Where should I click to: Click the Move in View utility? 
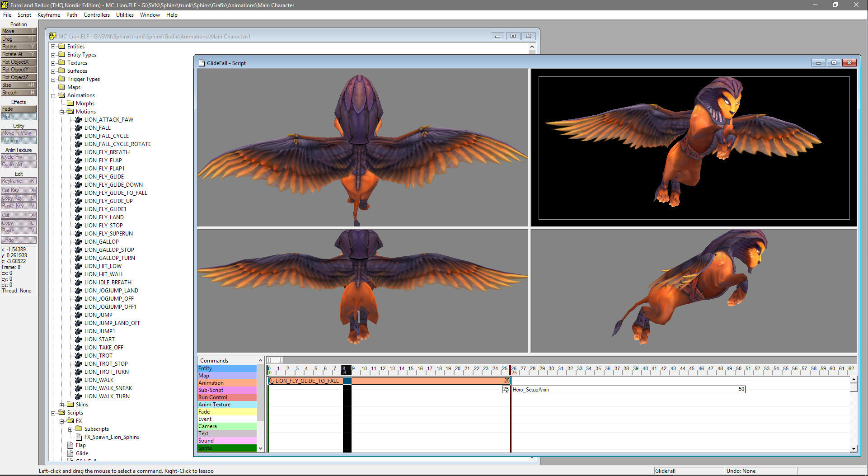pyautogui.click(x=18, y=133)
